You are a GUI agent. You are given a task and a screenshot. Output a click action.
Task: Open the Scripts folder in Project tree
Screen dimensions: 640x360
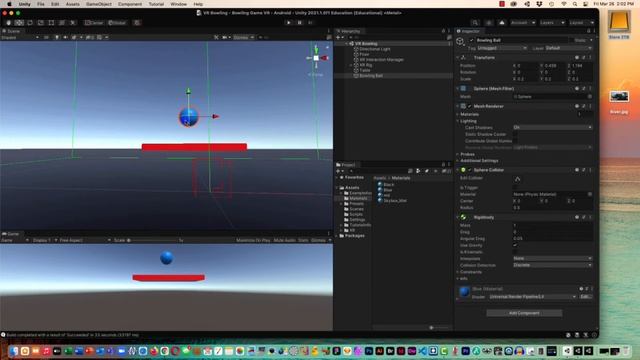[x=353, y=214]
